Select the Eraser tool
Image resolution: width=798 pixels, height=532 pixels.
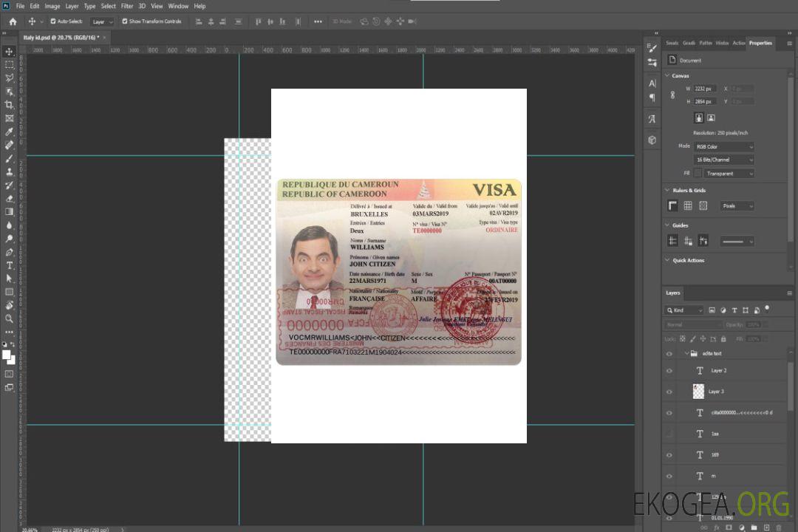pyautogui.click(x=9, y=199)
